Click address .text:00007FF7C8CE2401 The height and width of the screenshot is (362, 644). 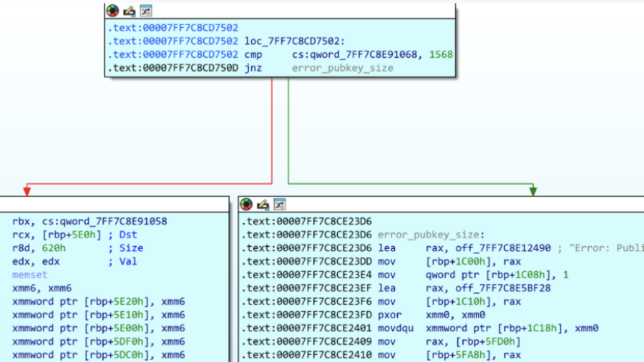click(306, 328)
